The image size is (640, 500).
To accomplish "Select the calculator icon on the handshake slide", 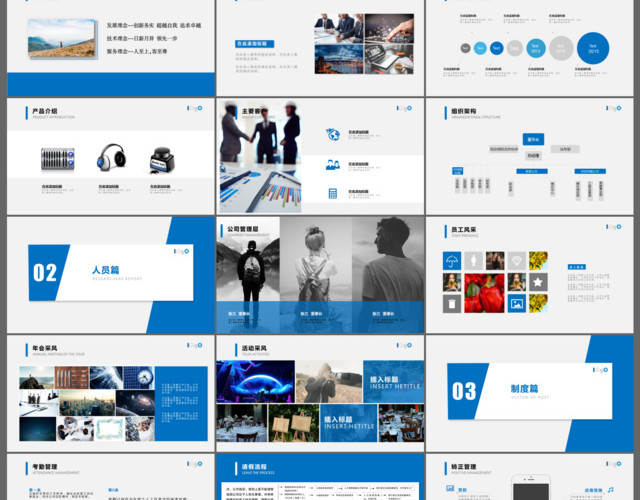I will (x=333, y=193).
